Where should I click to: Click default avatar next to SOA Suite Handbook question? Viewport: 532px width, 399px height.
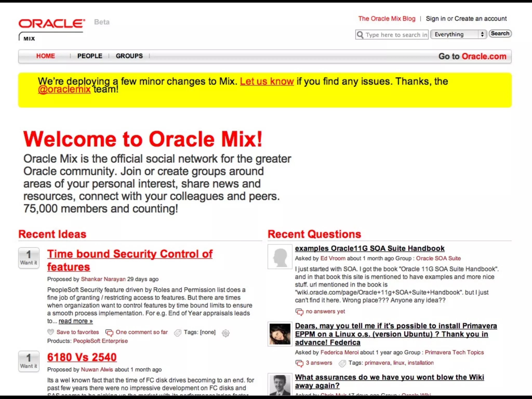[280, 257]
